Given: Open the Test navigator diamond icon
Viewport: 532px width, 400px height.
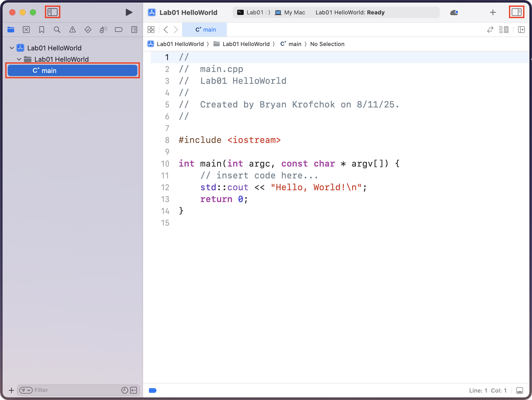Looking at the screenshot, I should tap(88, 30).
